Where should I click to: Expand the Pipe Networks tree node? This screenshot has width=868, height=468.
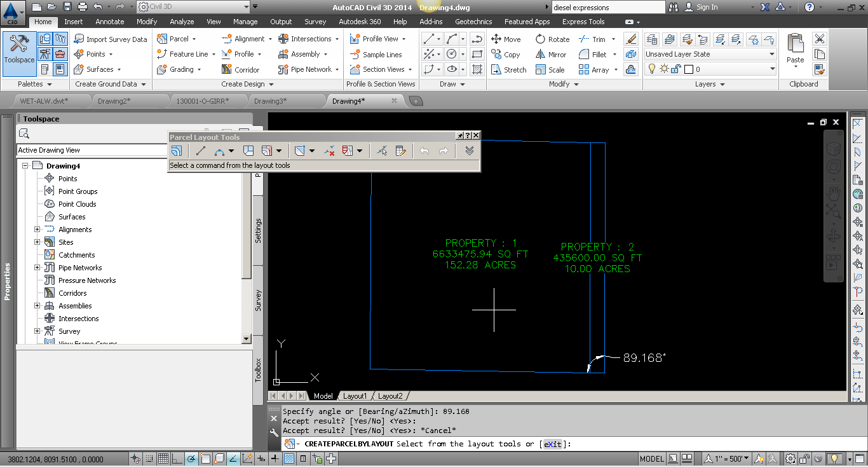point(37,268)
